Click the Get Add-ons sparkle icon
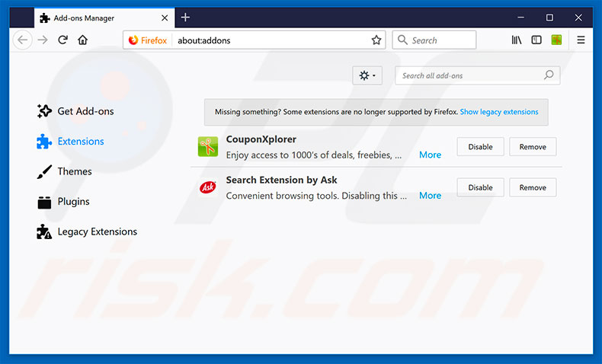602x364 pixels. 44,111
